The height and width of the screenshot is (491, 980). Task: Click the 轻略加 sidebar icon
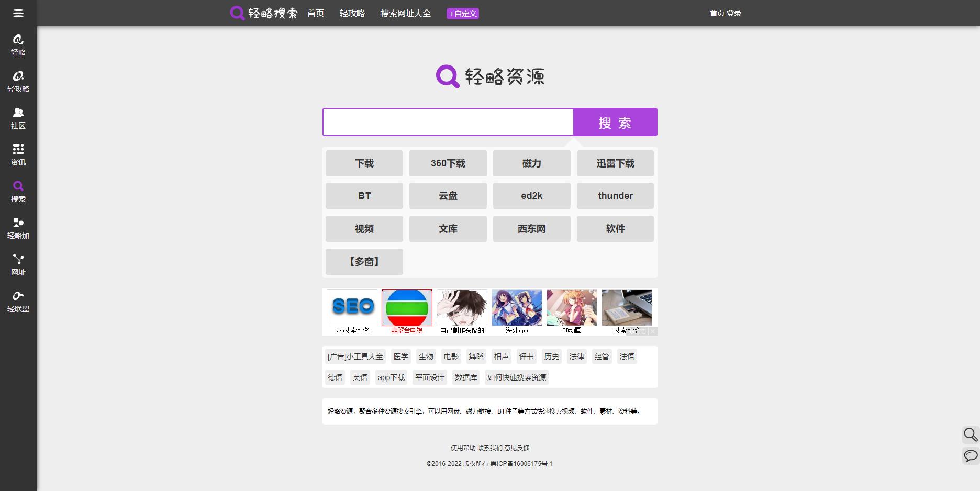click(x=18, y=228)
